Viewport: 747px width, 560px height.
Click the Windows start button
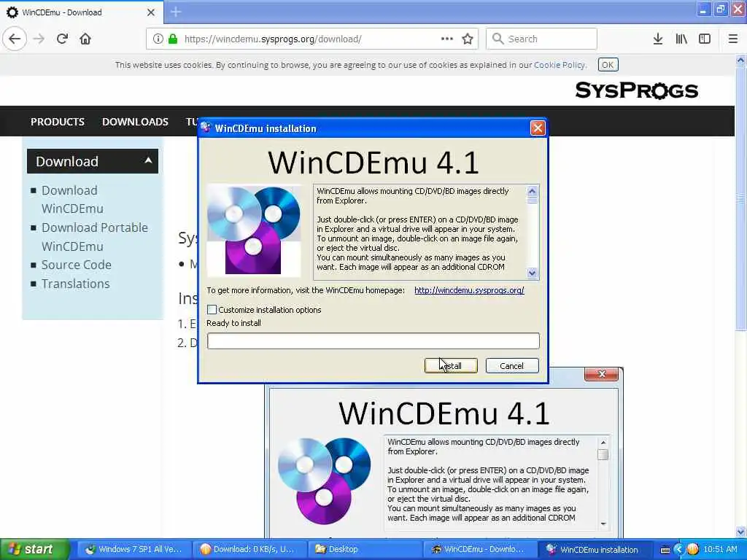pos(34,550)
